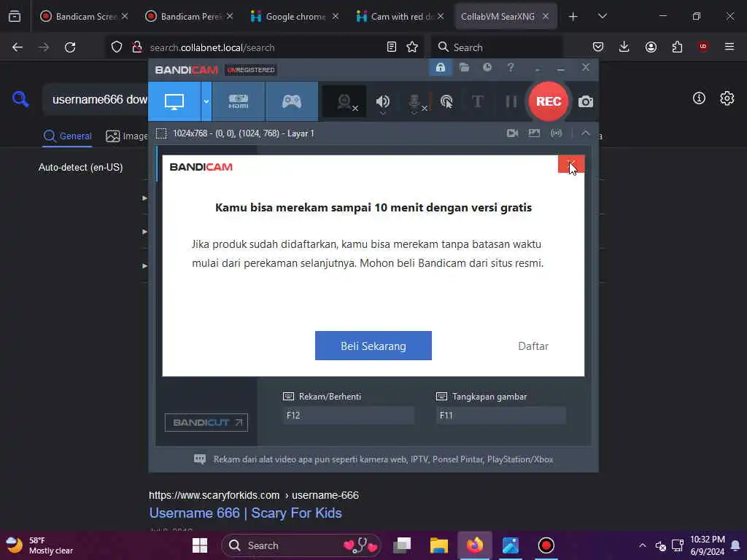
Task: Select the Images search tab
Action: click(x=127, y=136)
